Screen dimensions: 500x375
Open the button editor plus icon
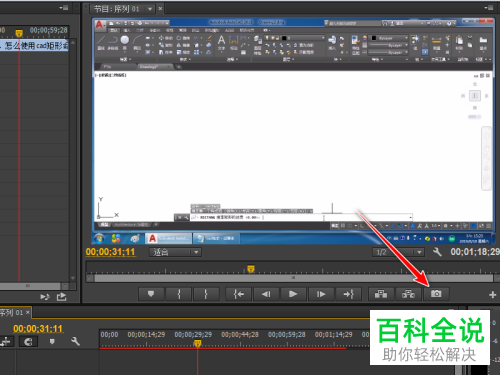492,295
